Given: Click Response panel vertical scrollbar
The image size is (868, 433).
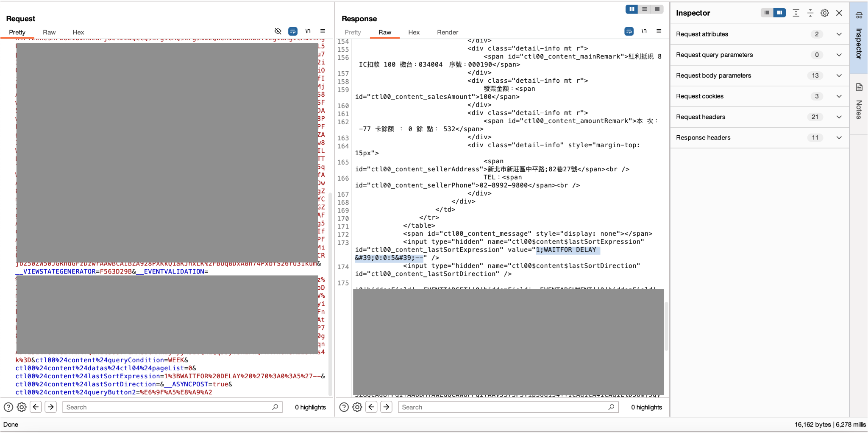Looking at the screenshot, I should coord(666,326).
